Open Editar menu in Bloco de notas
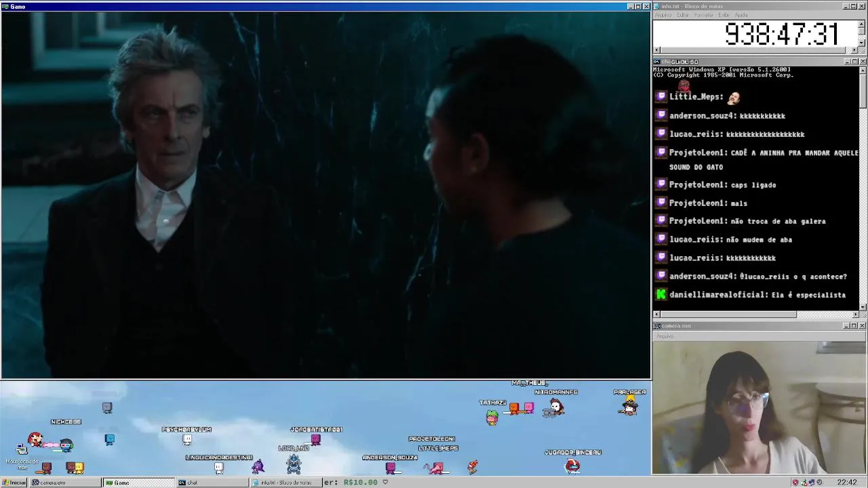The height and width of the screenshot is (488, 868). [x=682, y=15]
